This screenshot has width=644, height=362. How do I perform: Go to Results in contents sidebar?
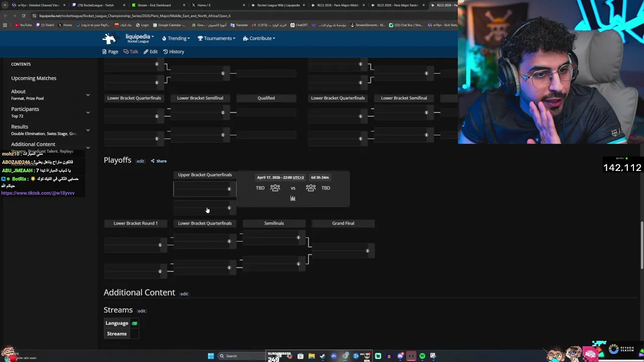click(20, 127)
